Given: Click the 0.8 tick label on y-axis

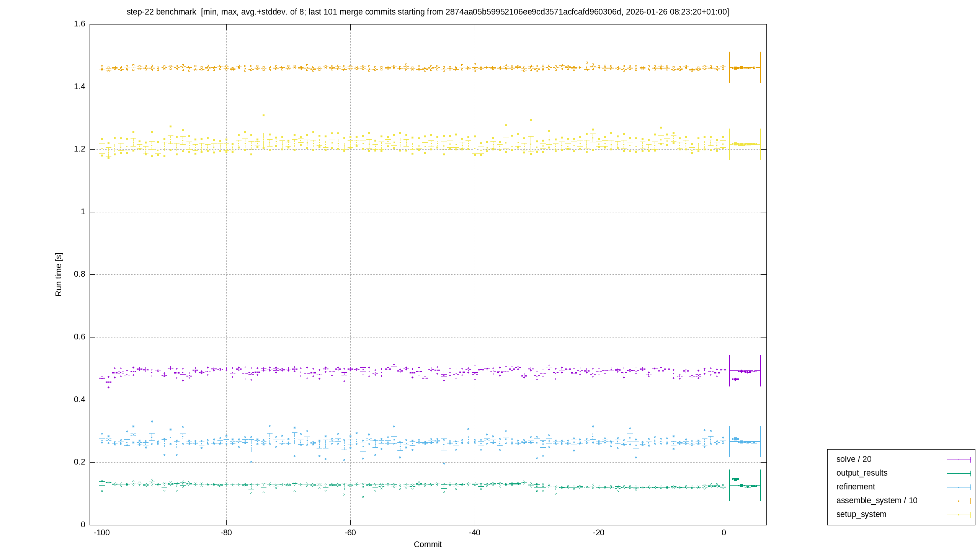Looking at the screenshot, I should tap(80, 274).
